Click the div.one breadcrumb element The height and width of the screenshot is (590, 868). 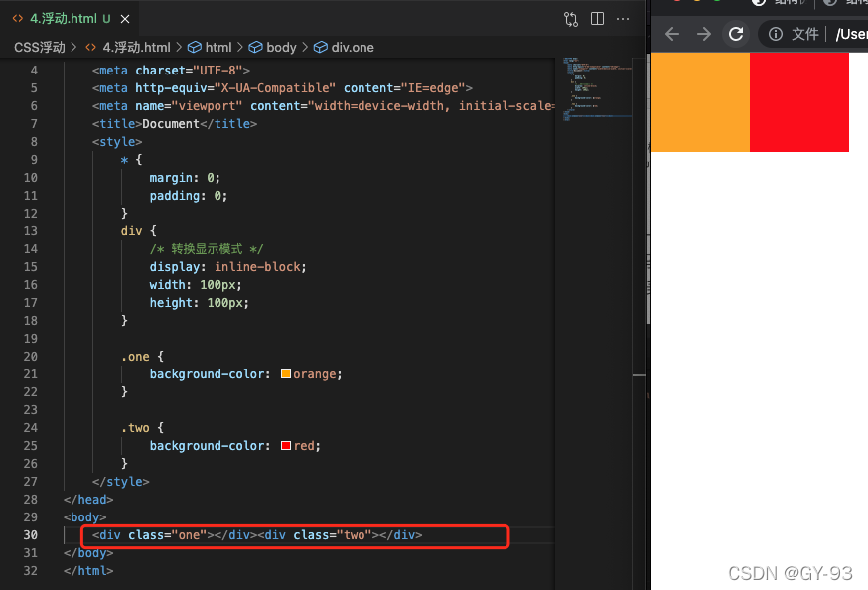[x=353, y=47]
